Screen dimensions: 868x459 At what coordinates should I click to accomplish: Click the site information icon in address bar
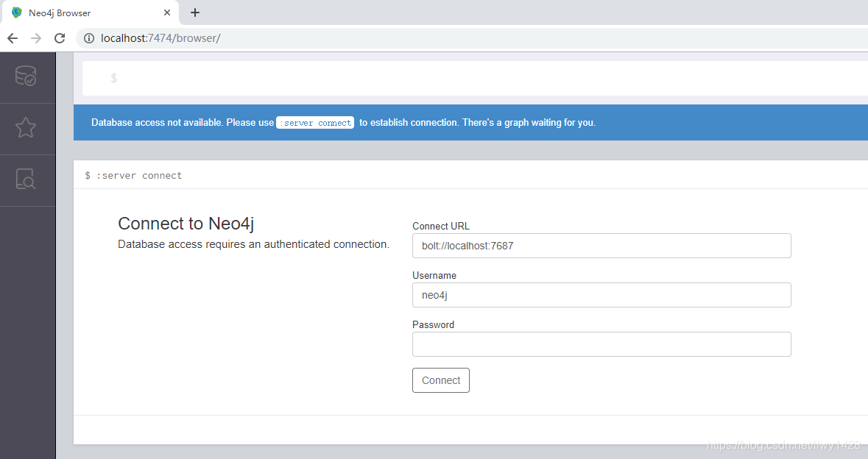tap(88, 38)
